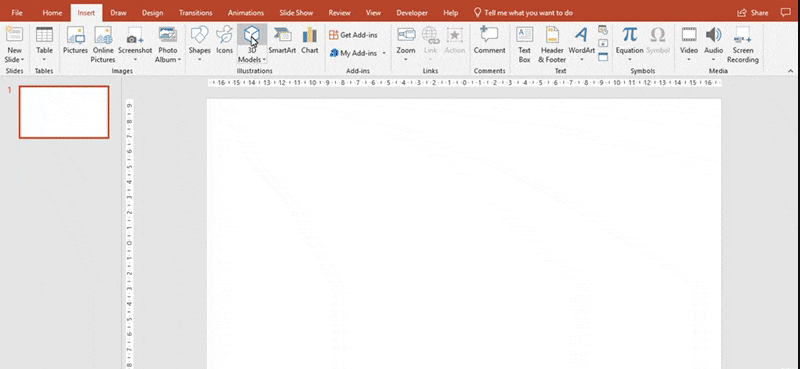Viewport: 800px width, 369px height.
Task: Open the Design tab
Action: pos(153,13)
